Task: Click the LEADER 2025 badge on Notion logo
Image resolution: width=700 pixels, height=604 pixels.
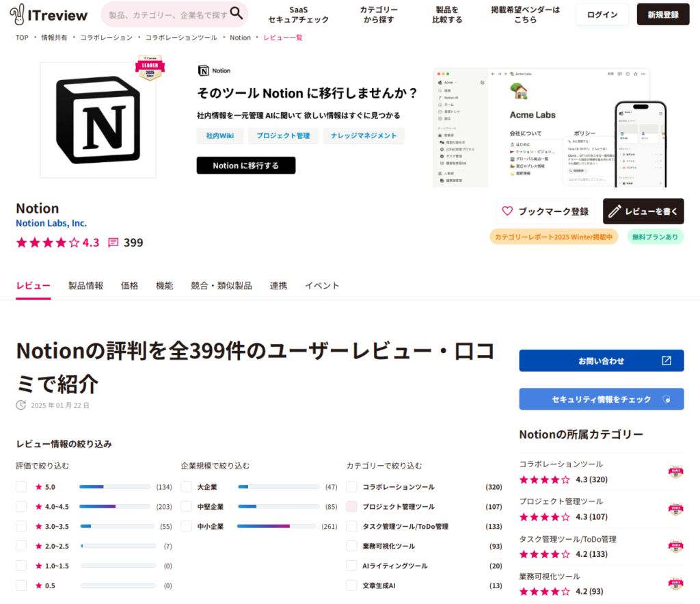Action: click(x=150, y=68)
